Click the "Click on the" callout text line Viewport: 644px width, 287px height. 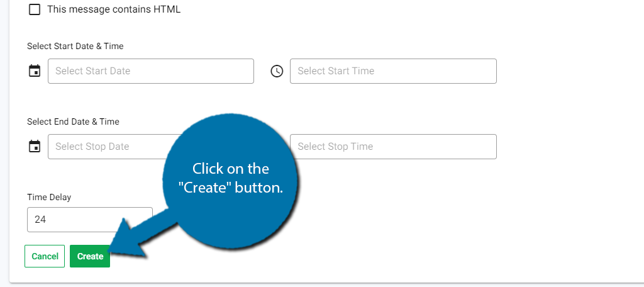click(231, 169)
